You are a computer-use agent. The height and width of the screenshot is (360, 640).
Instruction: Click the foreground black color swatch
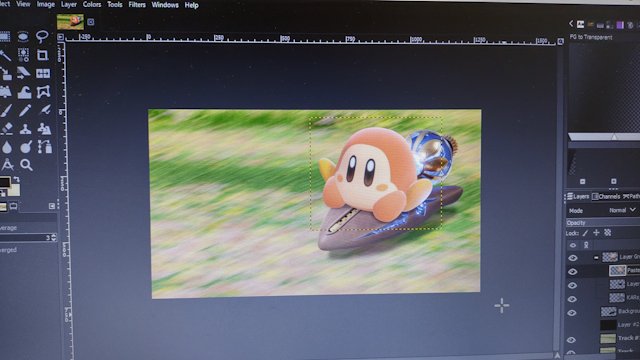(x=4, y=182)
